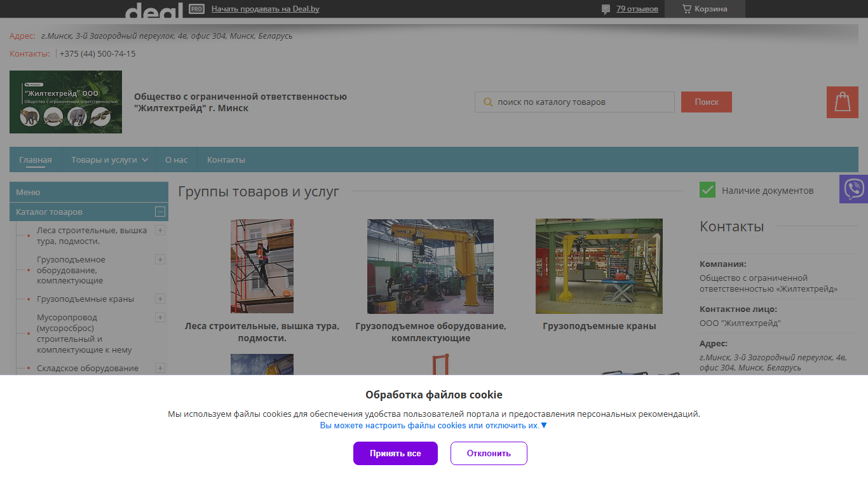
Task: Click Грузоподъемное оборудование, комплектующие title link
Action: [x=431, y=332]
